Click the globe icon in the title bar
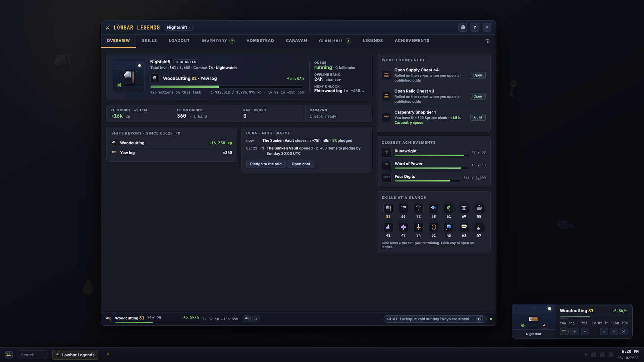This screenshot has width=644, height=362. pos(463,27)
